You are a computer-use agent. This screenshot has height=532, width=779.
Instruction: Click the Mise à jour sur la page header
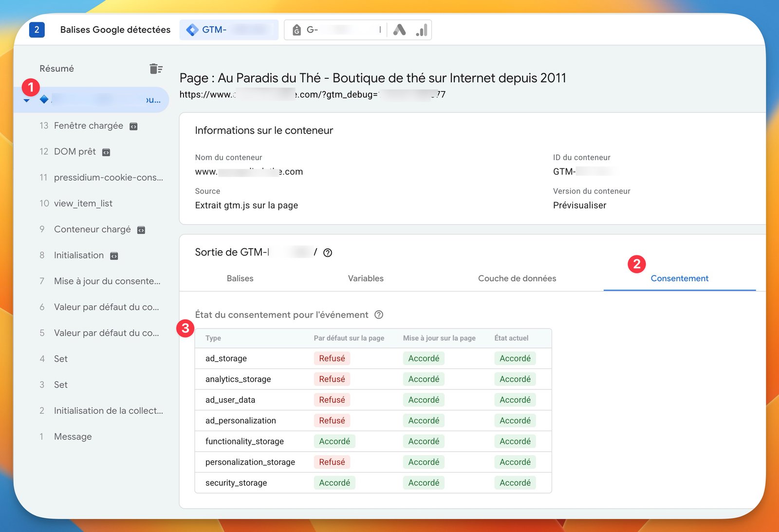439,338
